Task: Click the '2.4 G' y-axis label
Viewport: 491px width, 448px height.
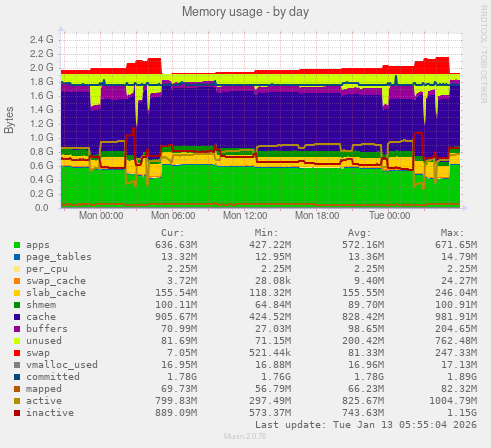Action: (42, 40)
